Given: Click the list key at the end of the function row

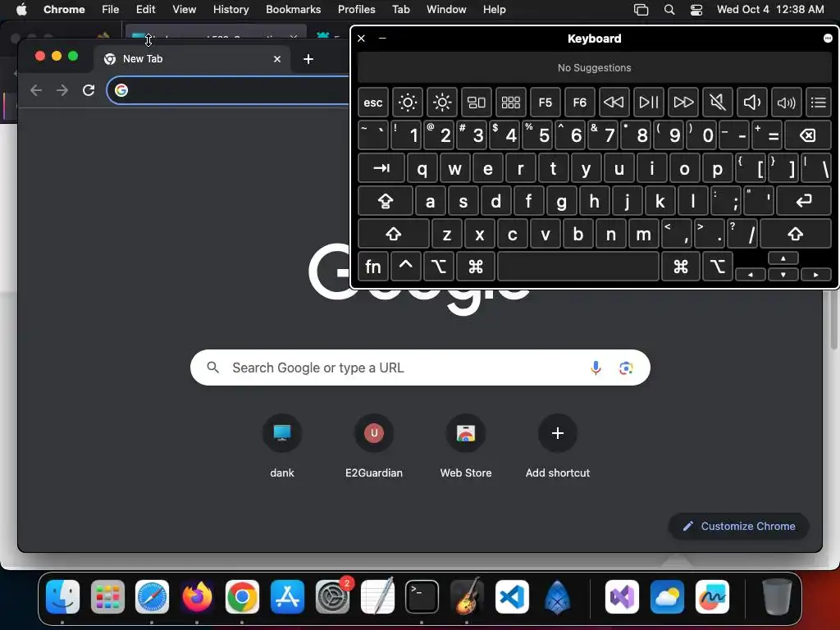Looking at the screenshot, I should [x=819, y=103].
